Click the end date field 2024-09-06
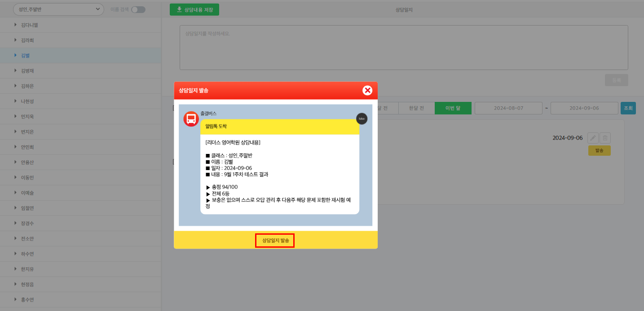644x311 pixels. (x=584, y=108)
